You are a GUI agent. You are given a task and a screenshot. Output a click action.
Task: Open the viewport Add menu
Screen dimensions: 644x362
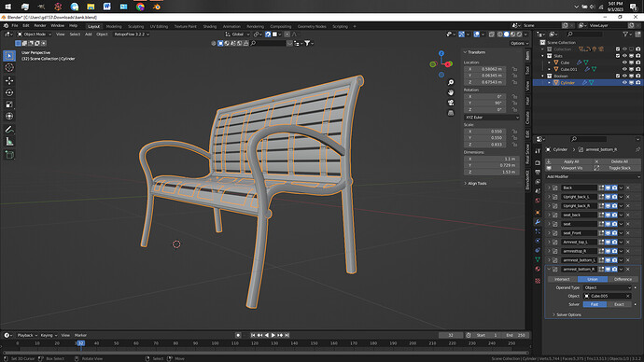89,35
